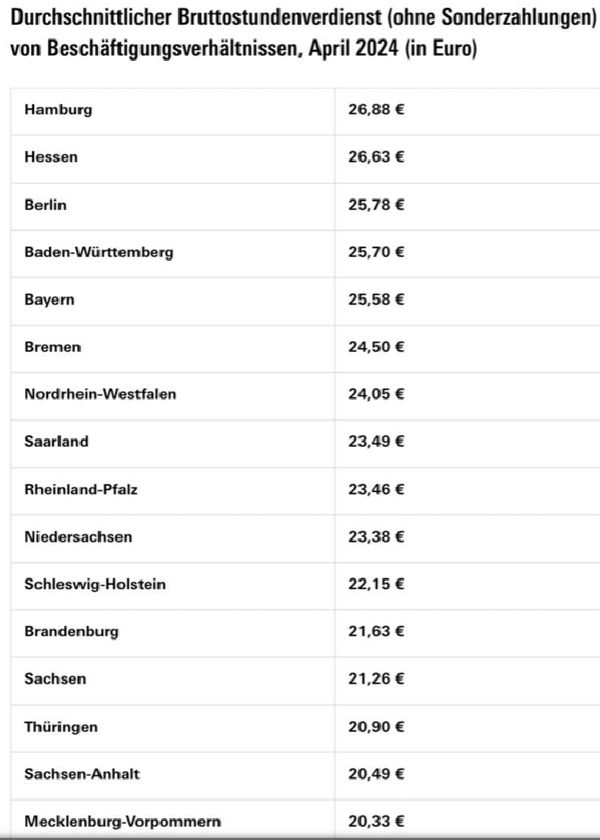The width and height of the screenshot is (600, 840).
Task: Select the 24,50 € value for Bremen
Action: coord(376,347)
